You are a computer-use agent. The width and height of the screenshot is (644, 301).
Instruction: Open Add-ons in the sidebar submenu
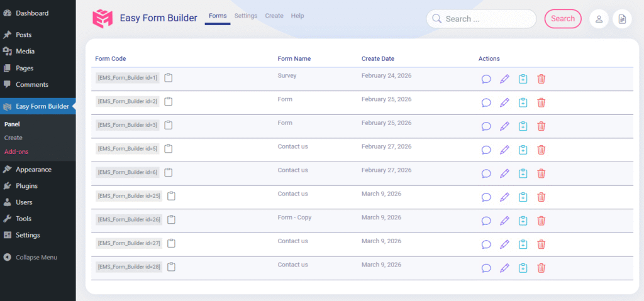pyautogui.click(x=16, y=151)
